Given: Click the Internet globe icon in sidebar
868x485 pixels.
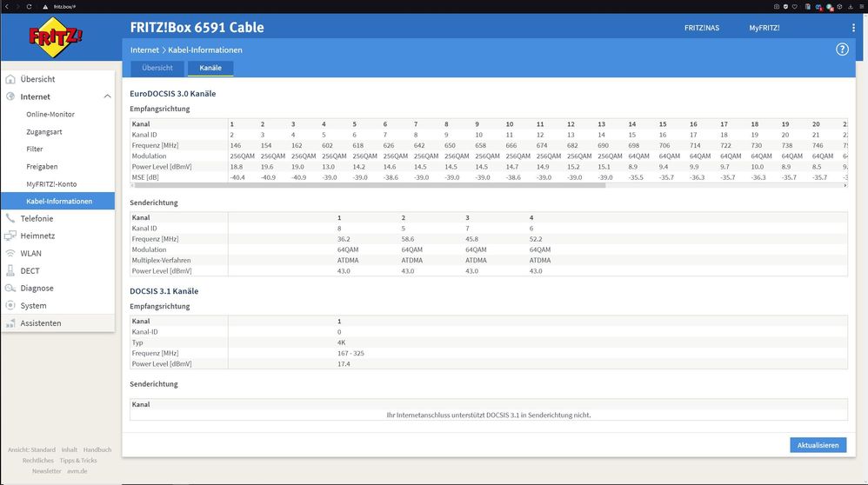Looking at the screenshot, I should (10, 96).
